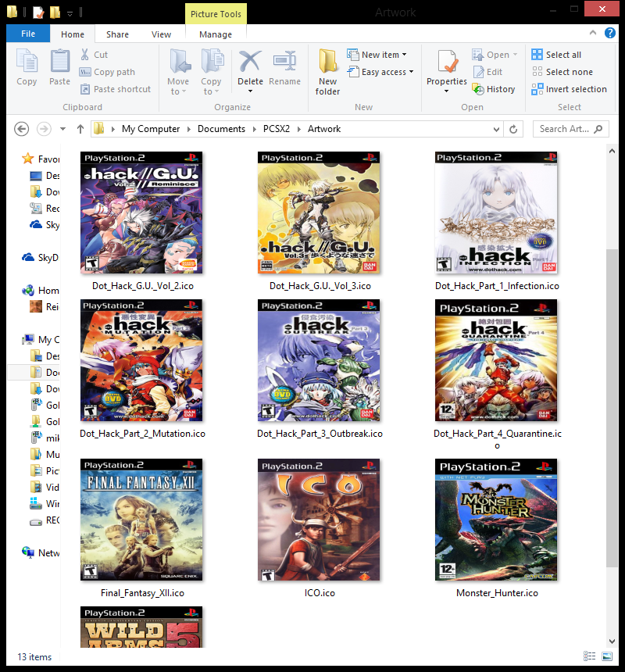Click the red X Delete icon
Screen dimensions: 625x672
pos(250,61)
